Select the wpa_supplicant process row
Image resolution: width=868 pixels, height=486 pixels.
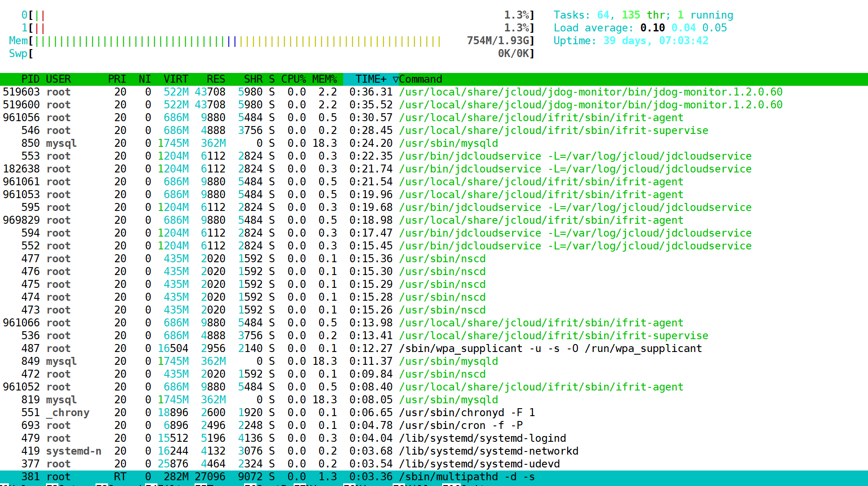click(x=550, y=349)
